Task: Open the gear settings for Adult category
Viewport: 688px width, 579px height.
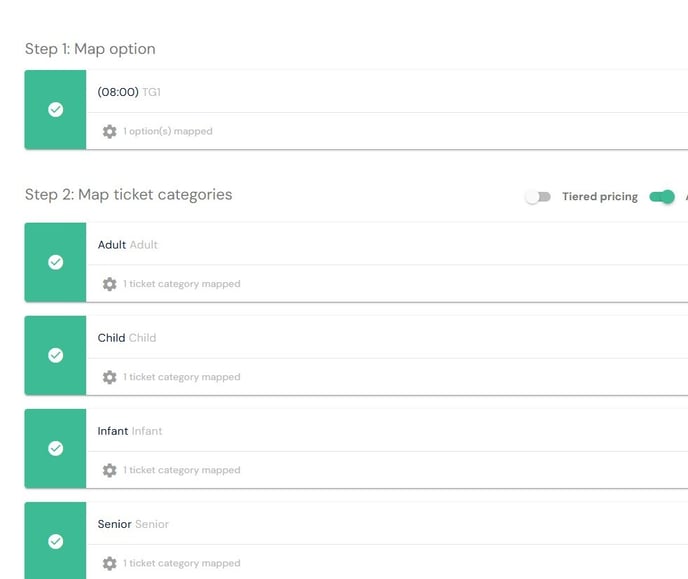Action: (x=110, y=284)
